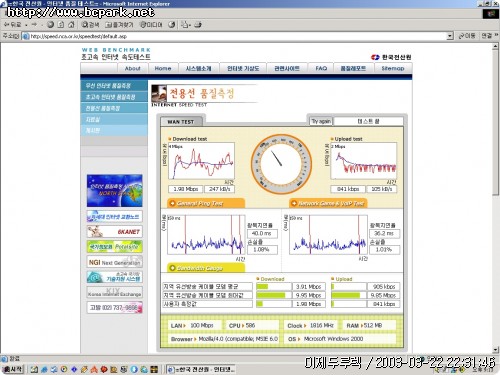Image resolution: width=500 pixels, height=375 pixels.
Task: Open the History icon in IE toolbar
Action: click(172, 25)
